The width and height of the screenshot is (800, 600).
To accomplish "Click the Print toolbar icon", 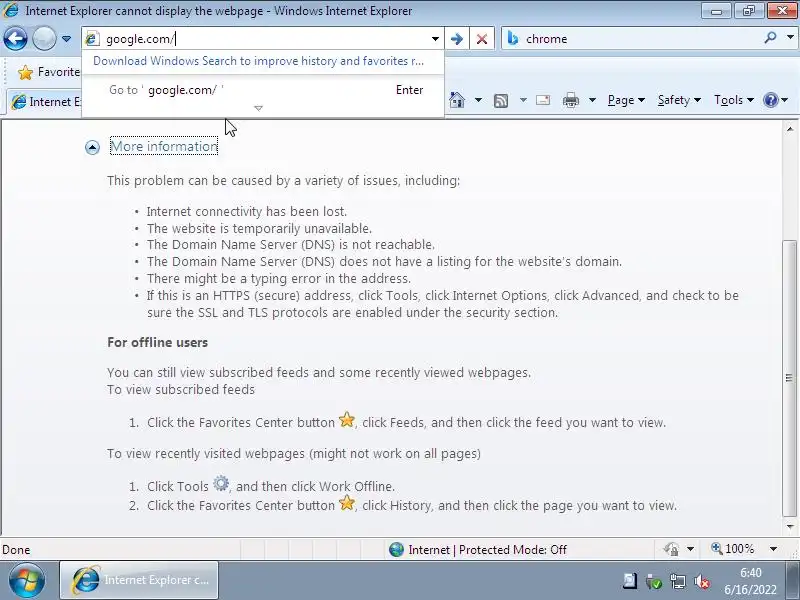I will (570, 100).
